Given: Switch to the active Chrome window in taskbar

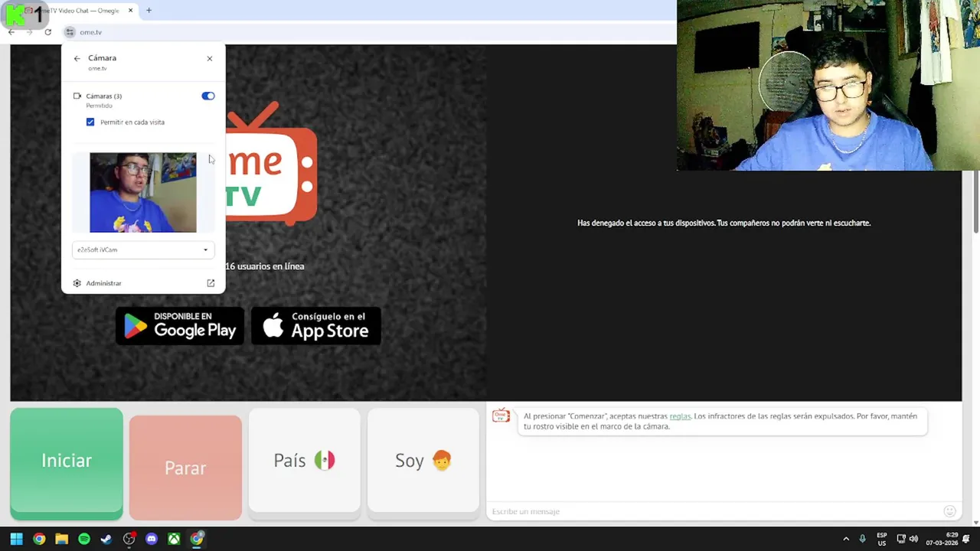Looking at the screenshot, I should (197, 539).
